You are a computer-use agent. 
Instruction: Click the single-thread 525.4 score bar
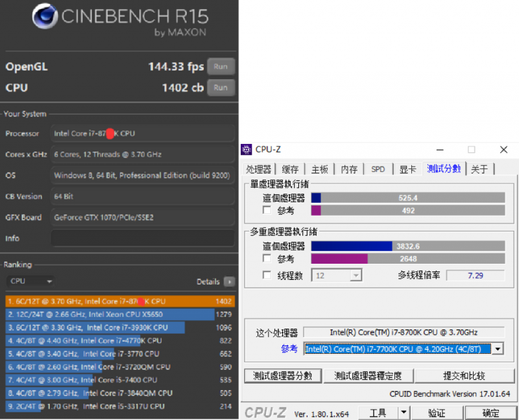(408, 198)
